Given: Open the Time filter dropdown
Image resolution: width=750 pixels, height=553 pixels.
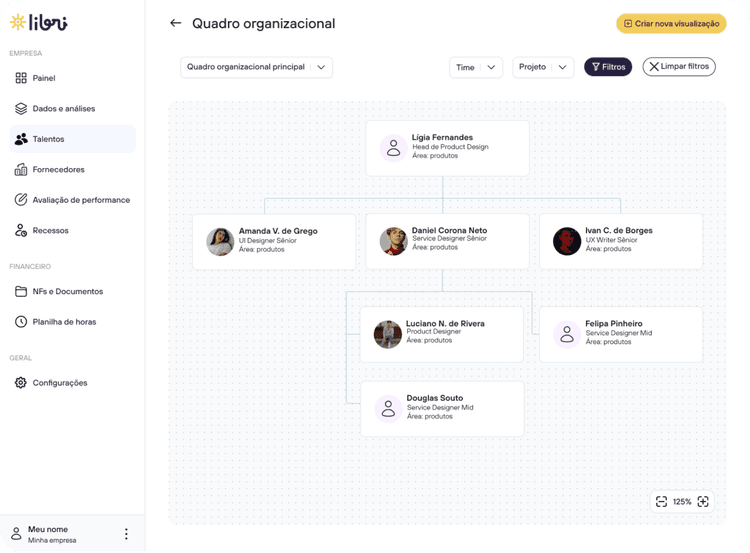Looking at the screenshot, I should 475,67.
